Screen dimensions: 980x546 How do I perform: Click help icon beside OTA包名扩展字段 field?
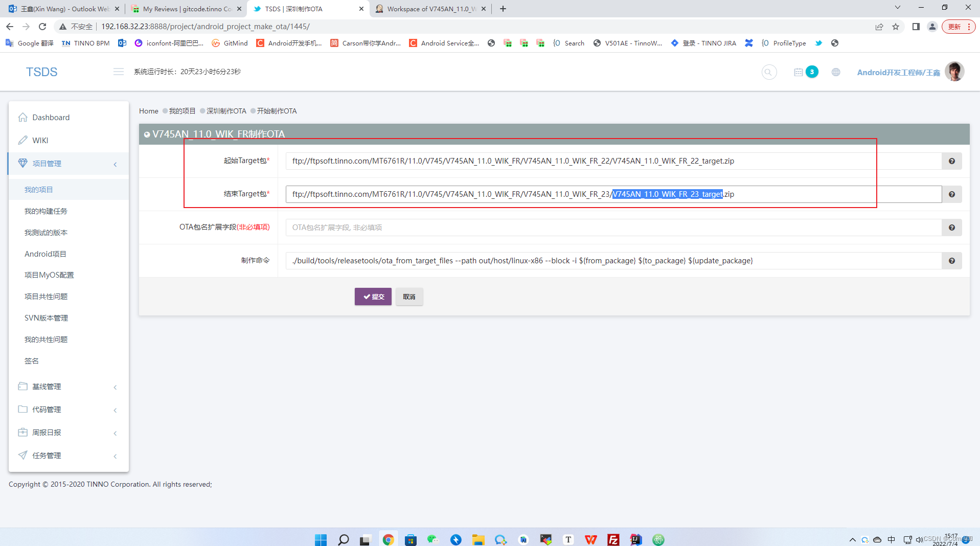tap(951, 227)
